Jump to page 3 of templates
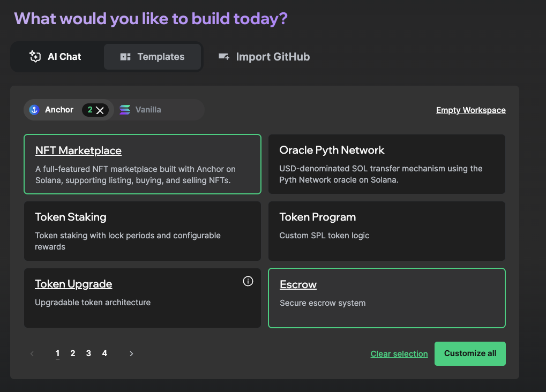546x392 pixels. tap(88, 353)
